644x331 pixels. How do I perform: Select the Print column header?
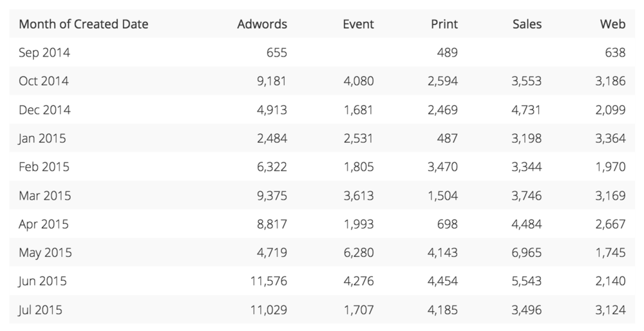click(444, 24)
